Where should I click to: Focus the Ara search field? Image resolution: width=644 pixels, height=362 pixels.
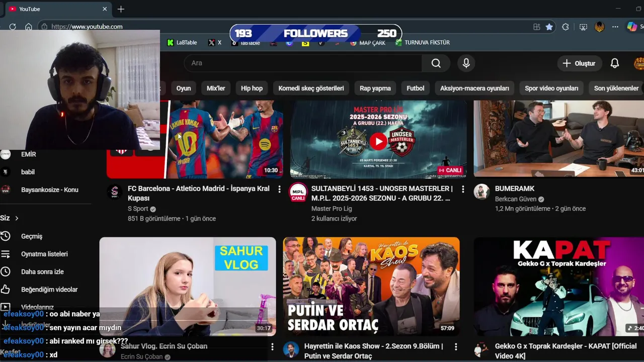303,63
